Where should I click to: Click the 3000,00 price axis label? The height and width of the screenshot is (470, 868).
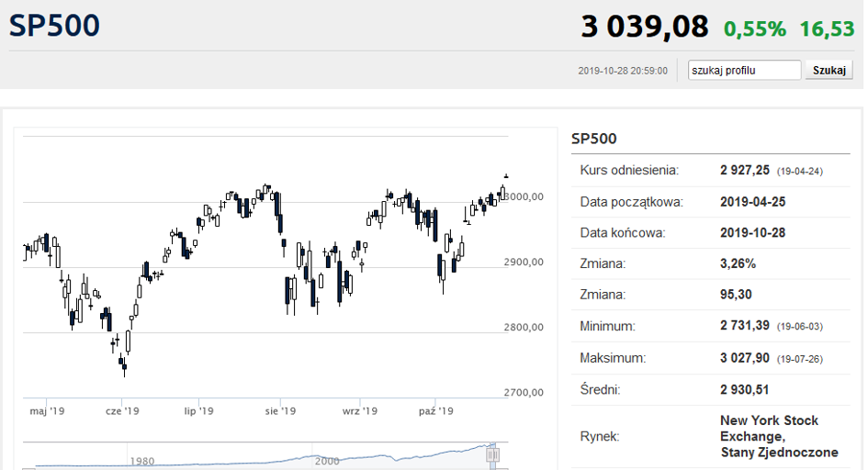tap(524, 196)
